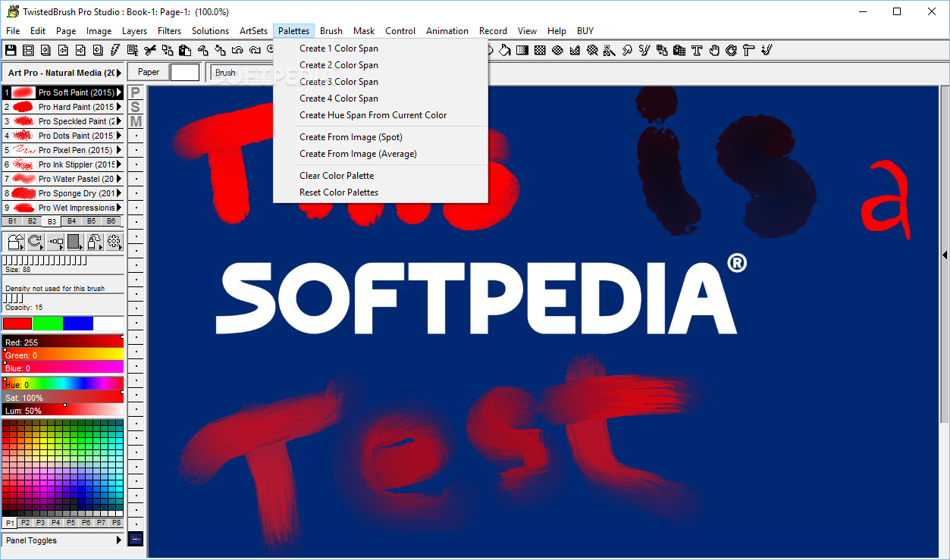Click the spray can brush effects icon
The height and width of the screenshot is (560, 950).
coord(95,242)
